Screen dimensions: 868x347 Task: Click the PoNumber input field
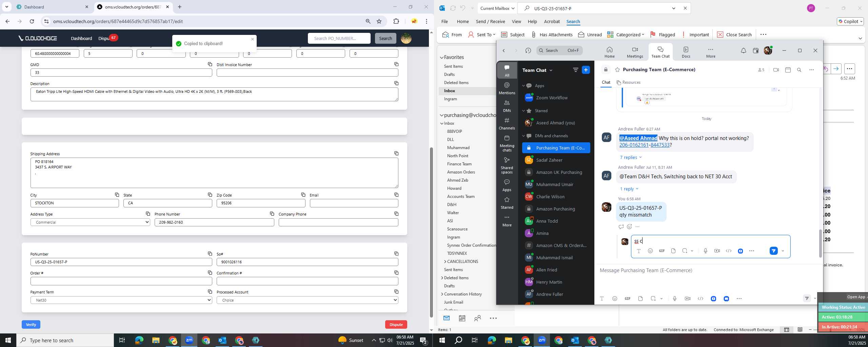(121, 262)
